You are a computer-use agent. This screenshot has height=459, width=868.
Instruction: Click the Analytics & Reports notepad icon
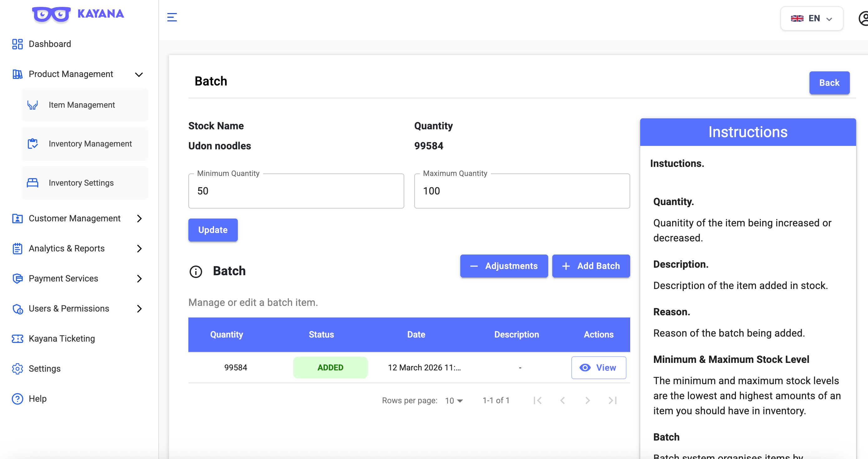click(x=18, y=249)
